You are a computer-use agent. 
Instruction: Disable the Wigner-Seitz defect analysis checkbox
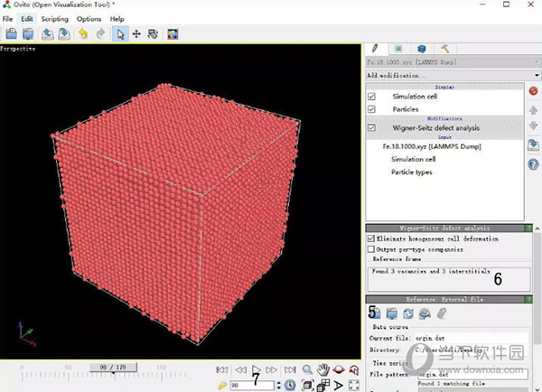[x=372, y=128]
